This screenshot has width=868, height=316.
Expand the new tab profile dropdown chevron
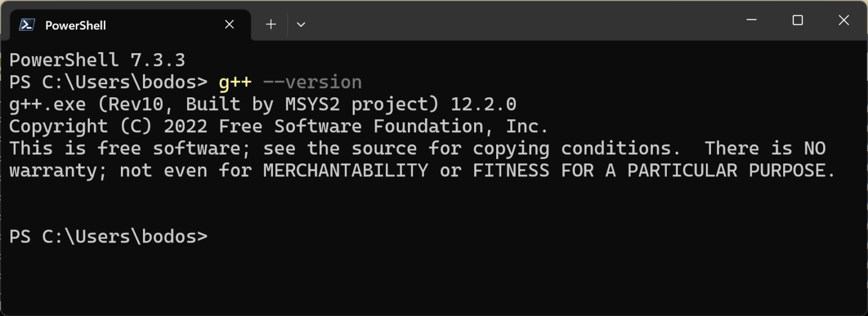[x=301, y=24]
